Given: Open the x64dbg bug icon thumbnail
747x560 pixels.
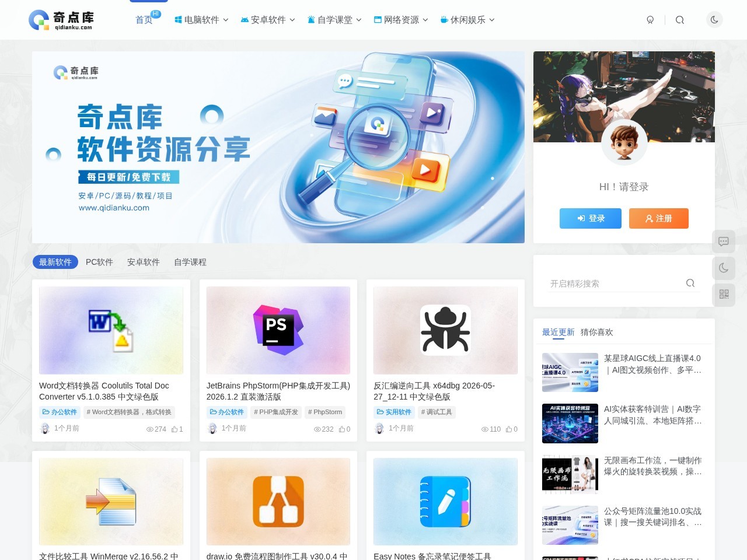Looking at the screenshot, I should pyautogui.click(x=445, y=330).
